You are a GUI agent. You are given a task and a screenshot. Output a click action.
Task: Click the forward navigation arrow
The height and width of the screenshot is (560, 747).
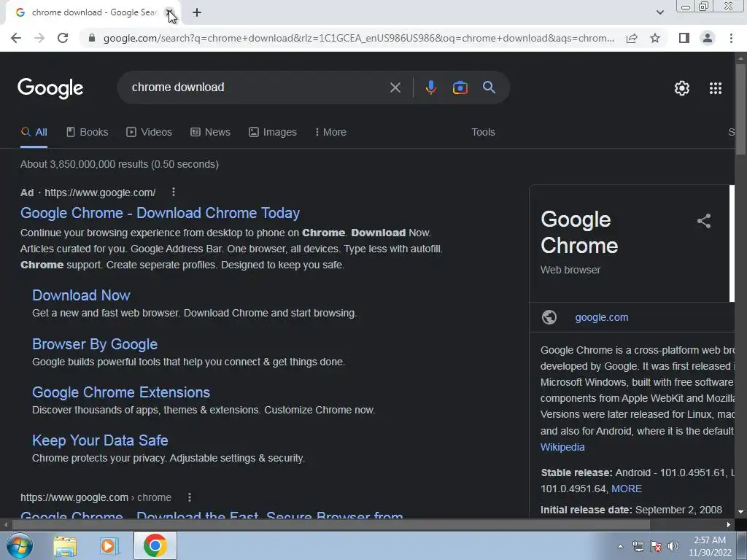[x=39, y=38]
